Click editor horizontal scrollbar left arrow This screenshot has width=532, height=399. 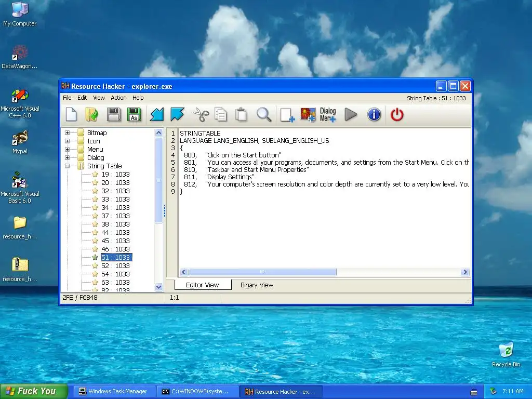click(x=184, y=272)
